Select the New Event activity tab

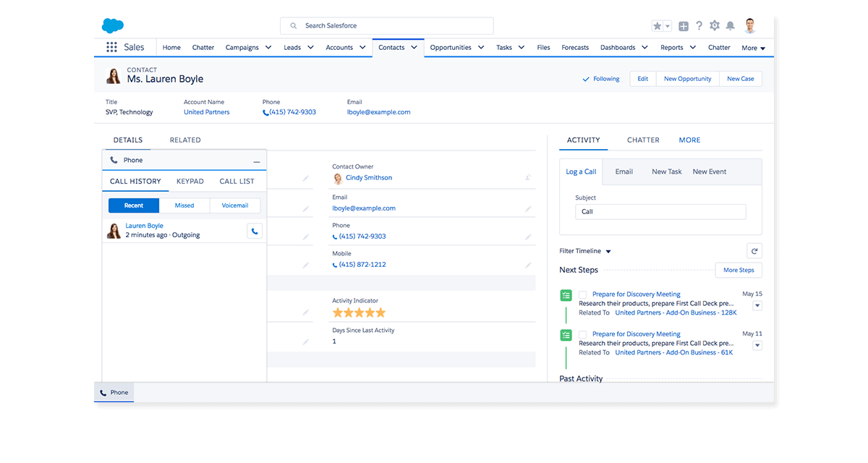click(x=710, y=172)
